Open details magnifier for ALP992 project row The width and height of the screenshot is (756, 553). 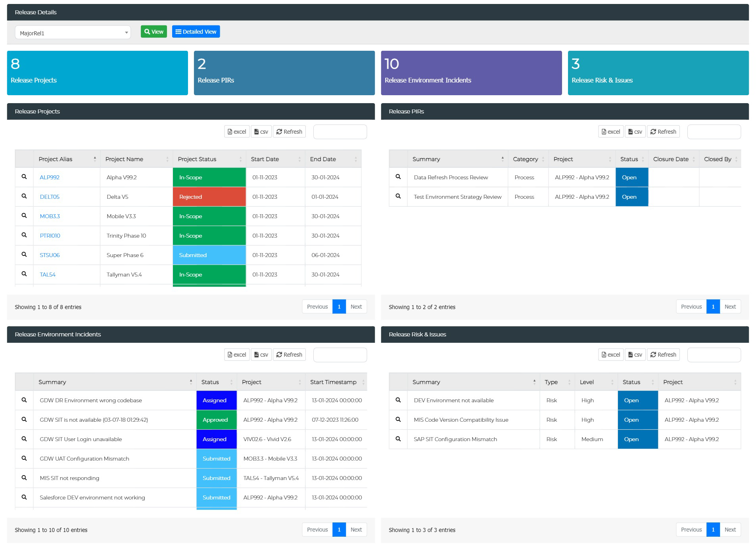tap(24, 177)
